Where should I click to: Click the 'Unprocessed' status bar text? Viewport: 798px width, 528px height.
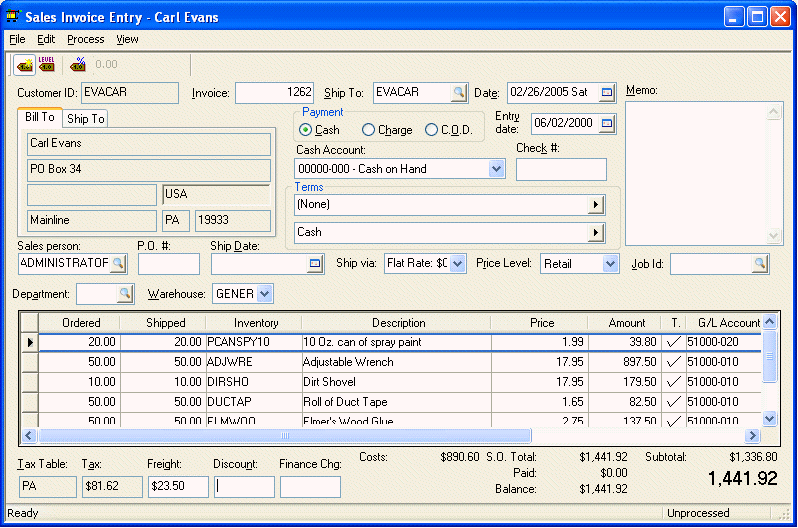[698, 513]
